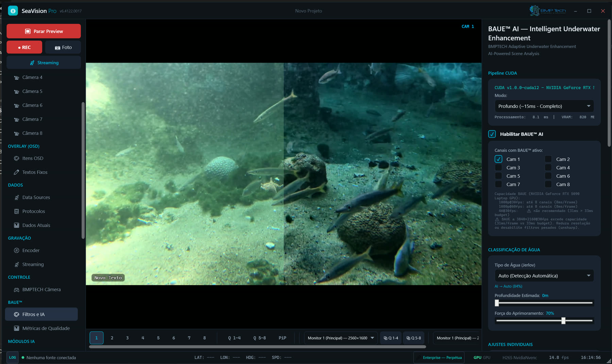Click the Novo Texto overlay label
Image resolution: width=612 pixels, height=364 pixels.
pyautogui.click(x=108, y=278)
